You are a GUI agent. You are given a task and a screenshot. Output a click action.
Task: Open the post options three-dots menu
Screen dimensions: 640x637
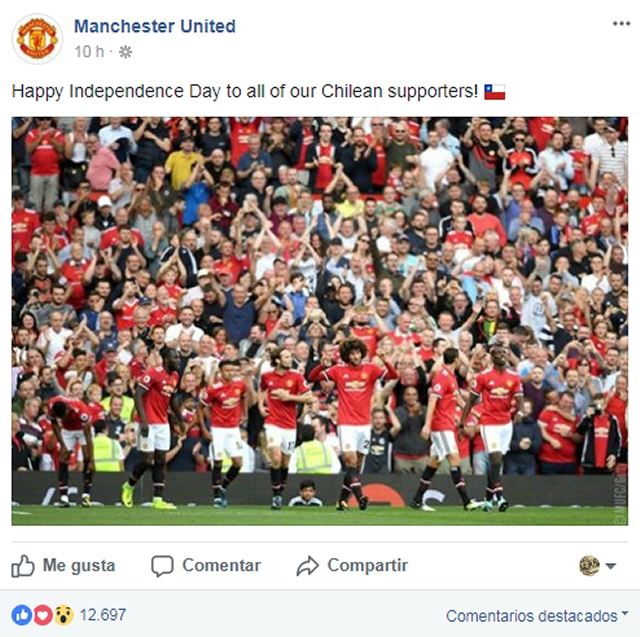pos(621,24)
